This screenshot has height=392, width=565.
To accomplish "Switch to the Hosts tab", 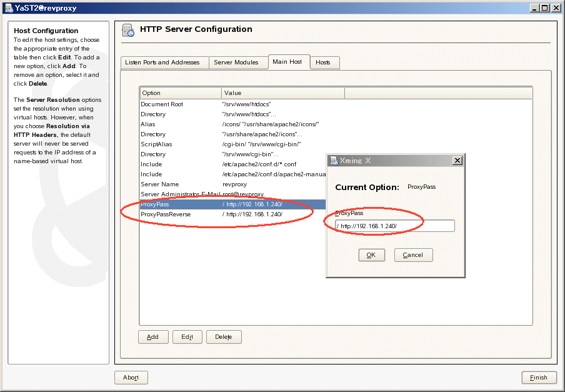I will point(324,63).
